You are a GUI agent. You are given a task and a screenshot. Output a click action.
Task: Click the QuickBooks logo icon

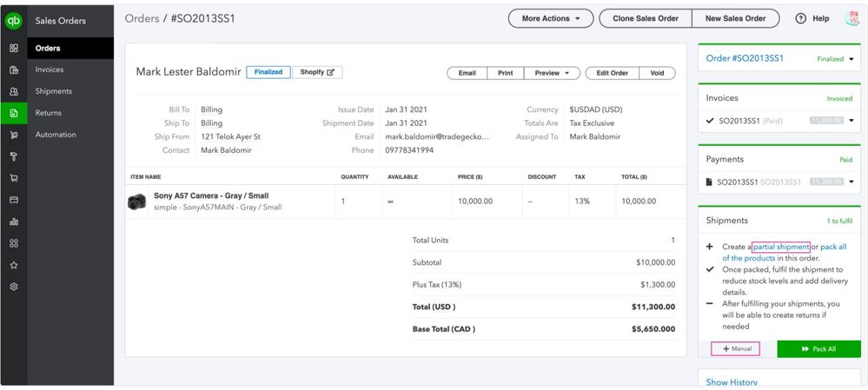[x=13, y=21]
